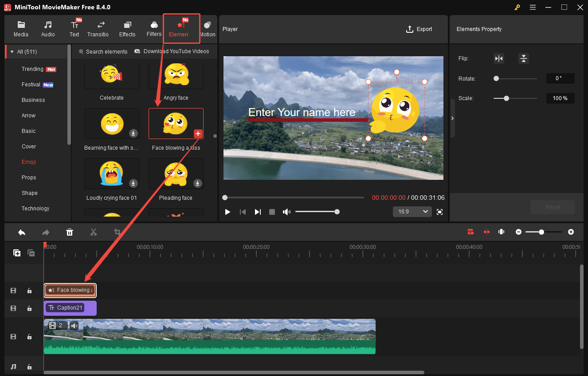Flip the element vertically
The height and width of the screenshot is (376, 588).
click(524, 58)
